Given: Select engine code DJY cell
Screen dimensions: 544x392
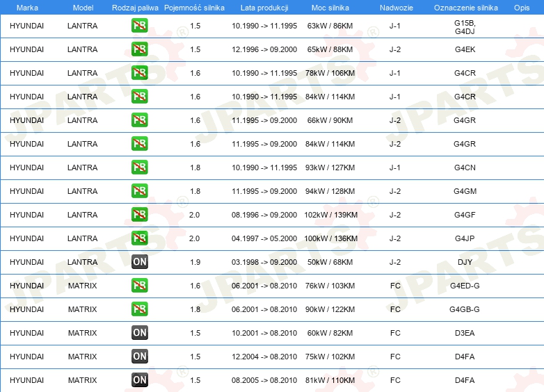Looking at the screenshot, I should click(x=465, y=262).
